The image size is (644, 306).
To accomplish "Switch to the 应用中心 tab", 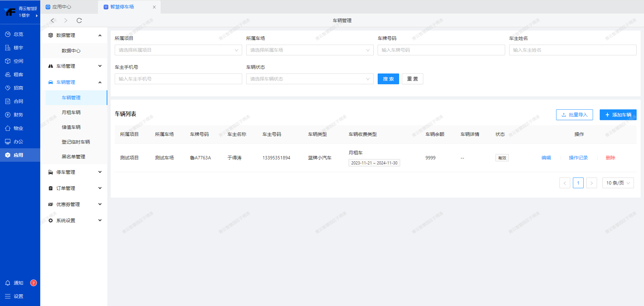I will tap(62, 7).
